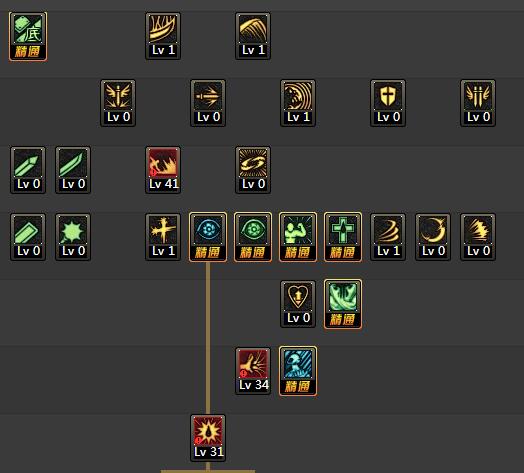Select the flexing muscle man mastered skill
The height and width of the screenshot is (473, 524).
coord(298,237)
